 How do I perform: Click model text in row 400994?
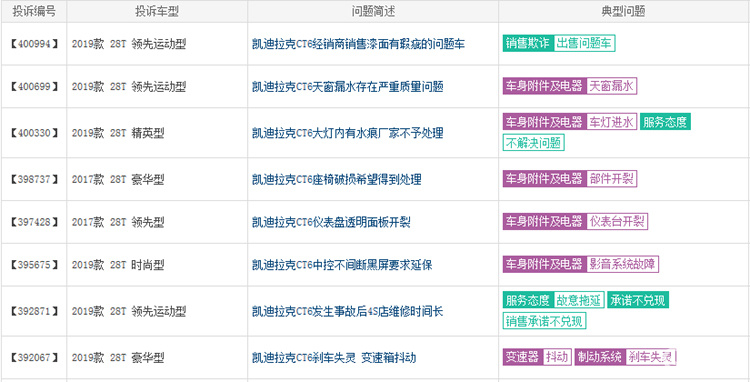tap(129, 44)
